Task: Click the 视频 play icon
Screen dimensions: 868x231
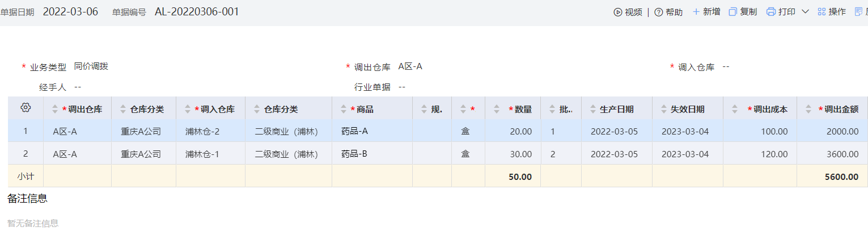Action: [617, 12]
